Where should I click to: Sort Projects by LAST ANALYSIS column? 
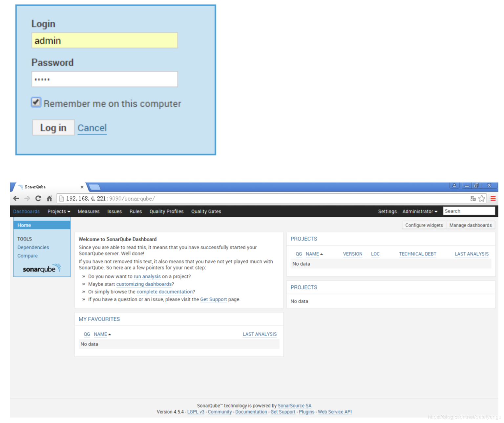click(472, 254)
